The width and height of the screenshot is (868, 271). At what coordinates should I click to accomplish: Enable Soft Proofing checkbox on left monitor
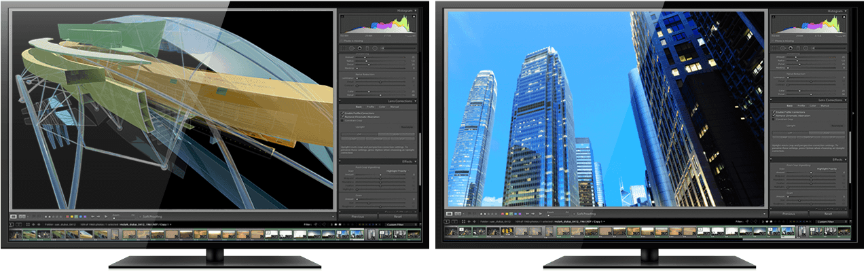coord(140,217)
